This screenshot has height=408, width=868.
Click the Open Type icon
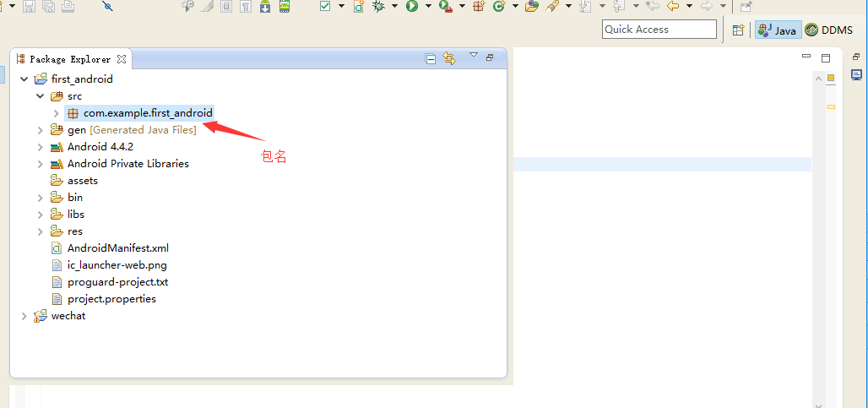click(531, 7)
